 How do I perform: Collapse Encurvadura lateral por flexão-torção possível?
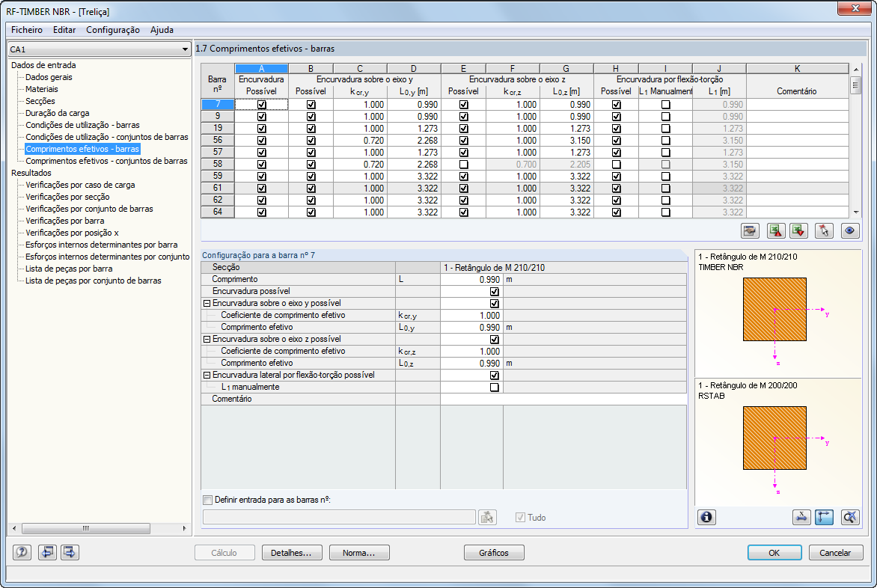coord(207,375)
